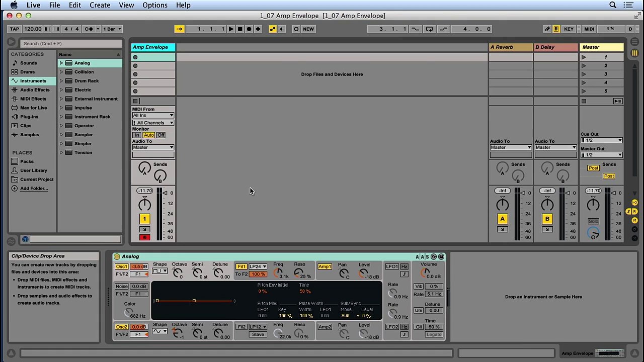The height and width of the screenshot is (362, 644).
Task: Open Packs in Places
Action: pyautogui.click(x=27, y=161)
